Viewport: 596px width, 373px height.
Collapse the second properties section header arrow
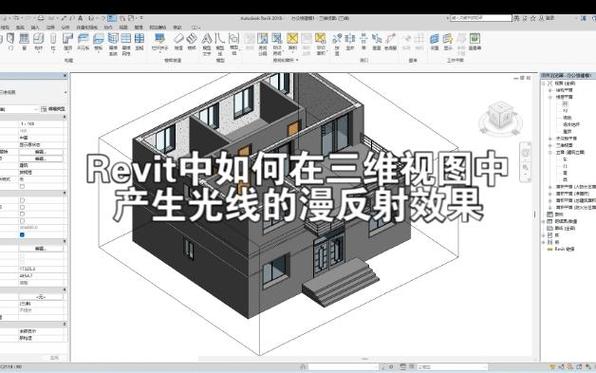coord(64,193)
